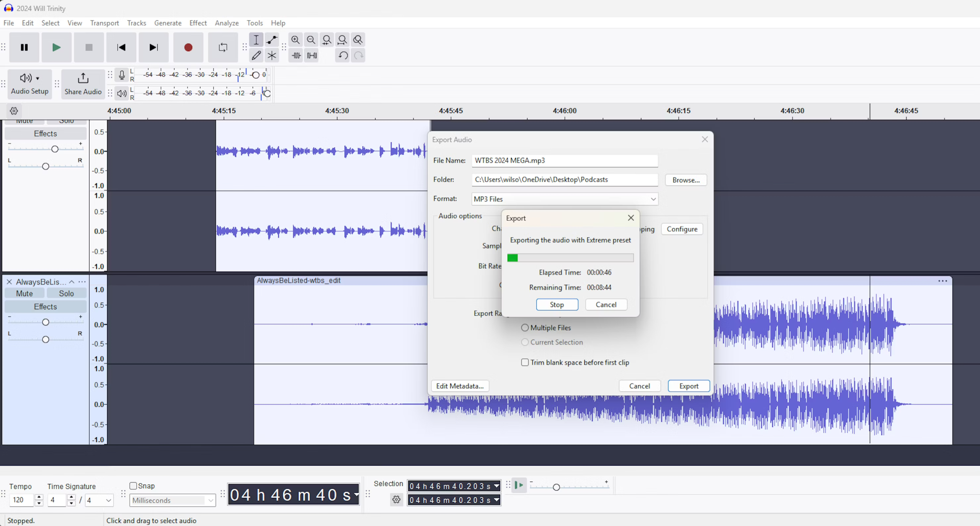The height and width of the screenshot is (526, 980).
Task: Click the Redo icon in toolbar
Action: tap(358, 55)
